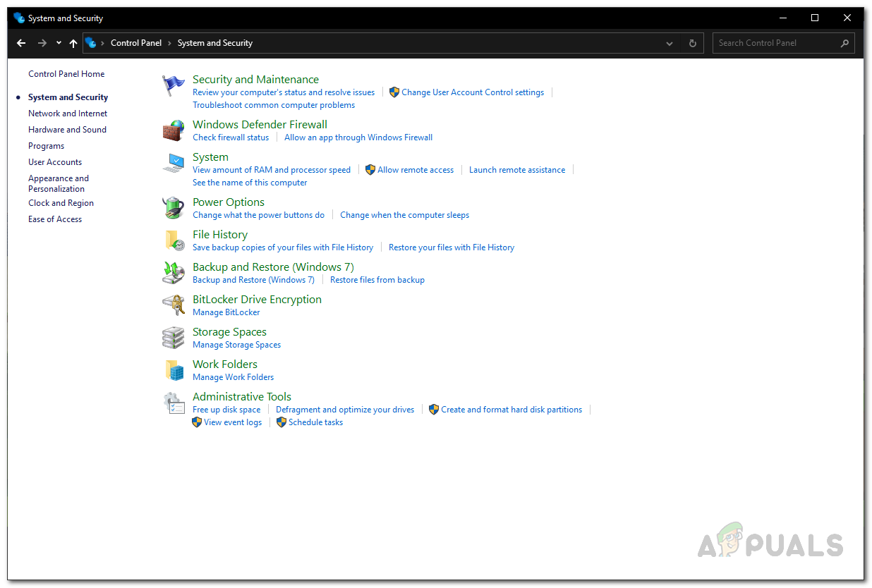Click Save backup copies with File History
Viewport: 872px width, 588px height.
283,247
